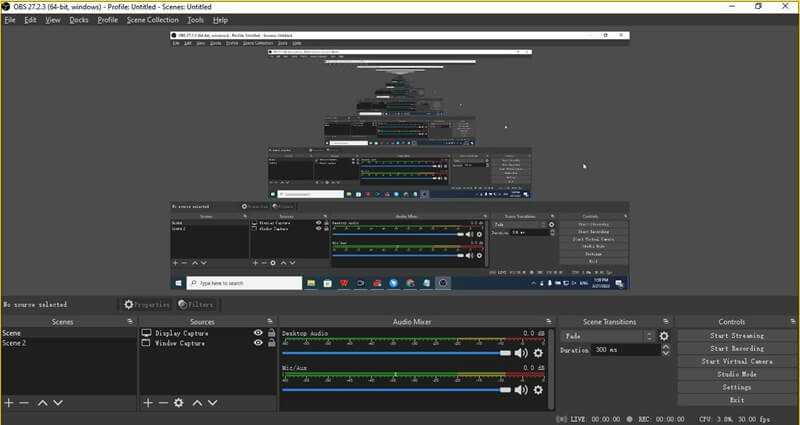The image size is (800, 425).
Task: Click the Controls dock pop-out icon
Action: click(x=792, y=321)
